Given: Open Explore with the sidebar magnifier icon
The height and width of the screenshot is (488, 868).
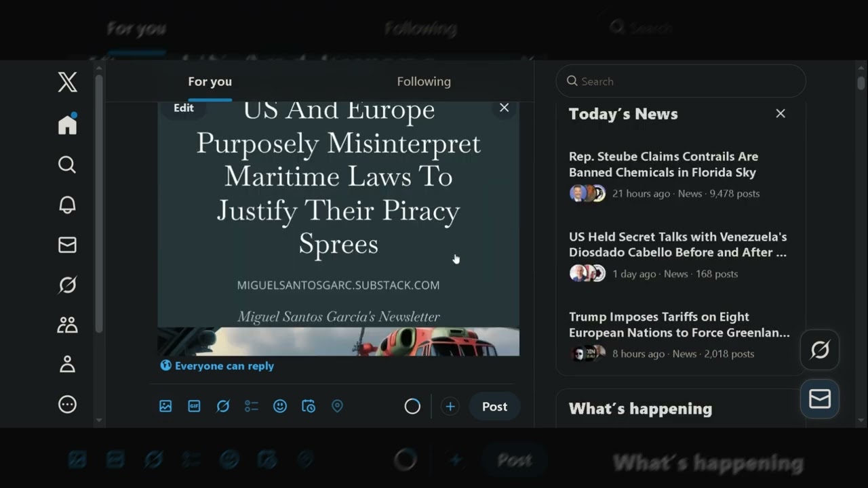Looking at the screenshot, I should pyautogui.click(x=67, y=165).
